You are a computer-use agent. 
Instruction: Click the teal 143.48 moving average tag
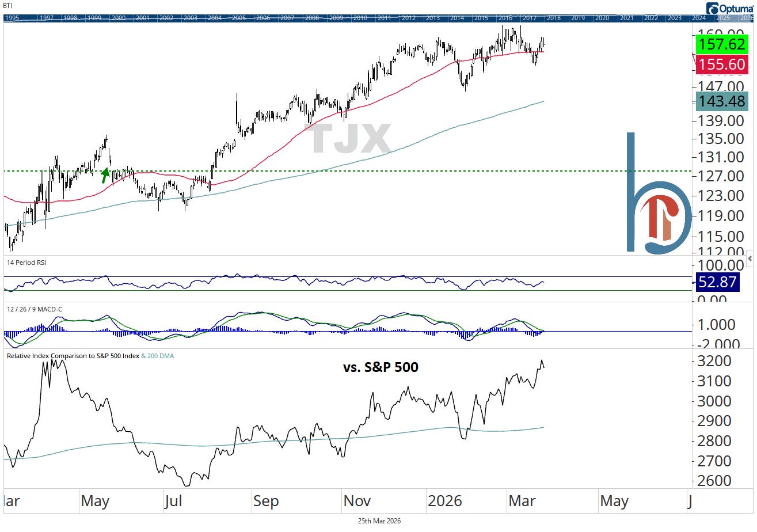click(x=721, y=101)
